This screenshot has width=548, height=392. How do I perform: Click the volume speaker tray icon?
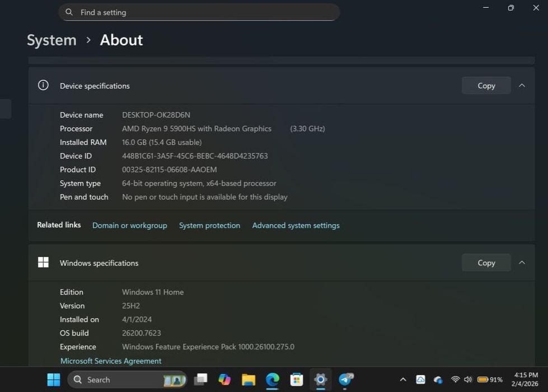click(x=468, y=380)
